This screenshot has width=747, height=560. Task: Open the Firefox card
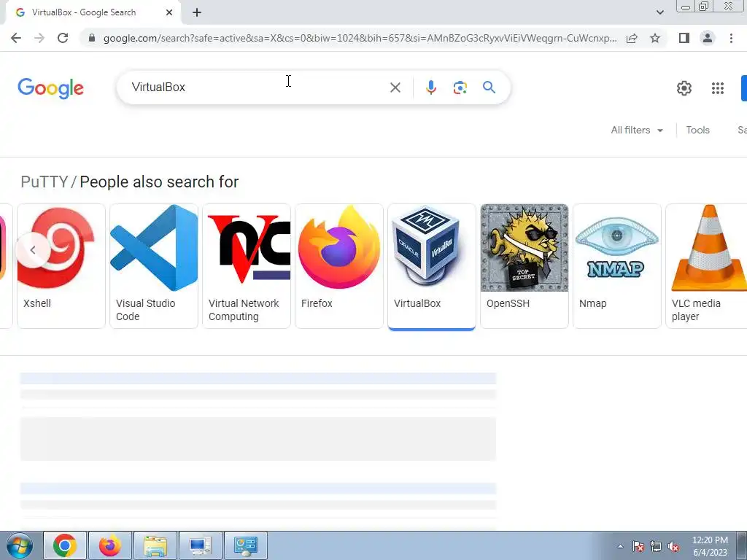point(338,266)
